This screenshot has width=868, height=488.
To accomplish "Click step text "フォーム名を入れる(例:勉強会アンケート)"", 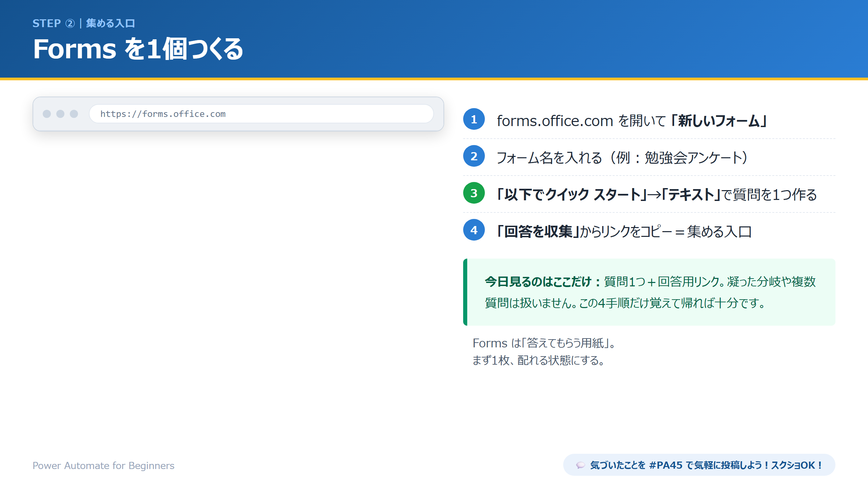I will [622, 158].
